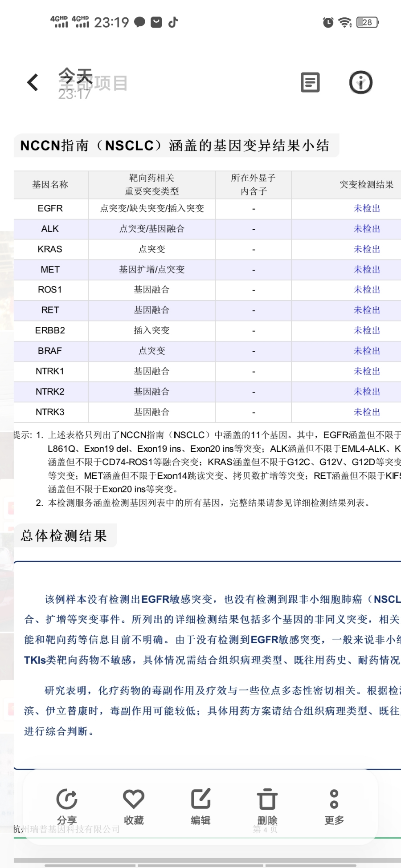Tap the back arrow icon
Viewport: 401px width, 868px height.
click(33, 82)
